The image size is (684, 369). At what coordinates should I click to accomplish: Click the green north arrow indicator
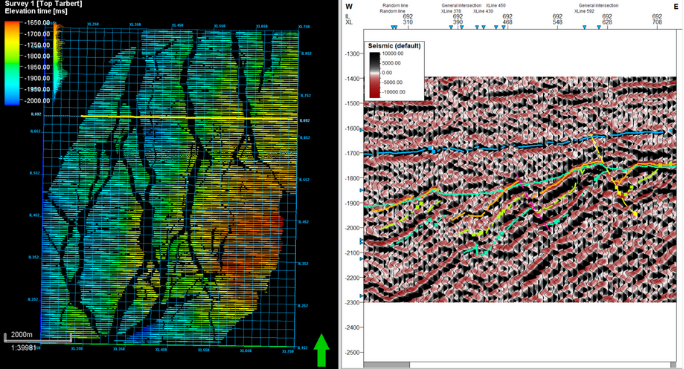(x=321, y=350)
